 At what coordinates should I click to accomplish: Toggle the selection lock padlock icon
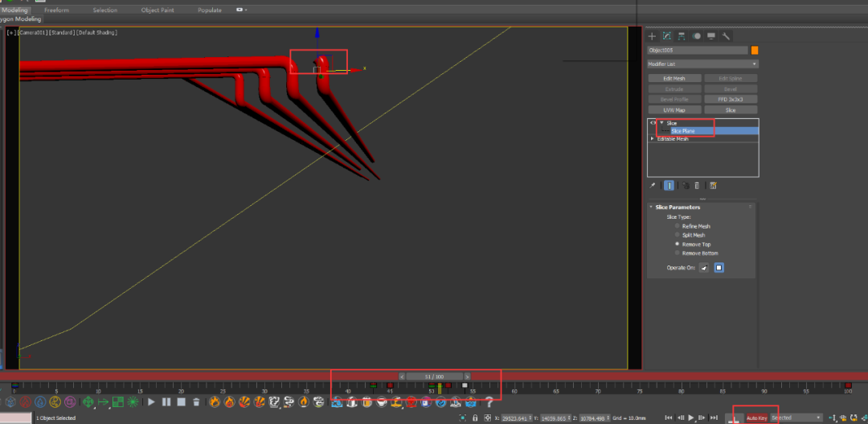click(475, 418)
